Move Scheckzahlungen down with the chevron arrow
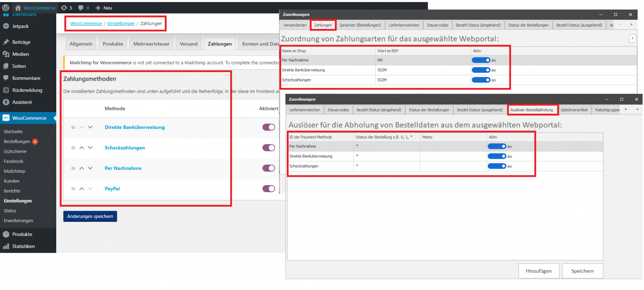644x290 pixels. coord(90,148)
